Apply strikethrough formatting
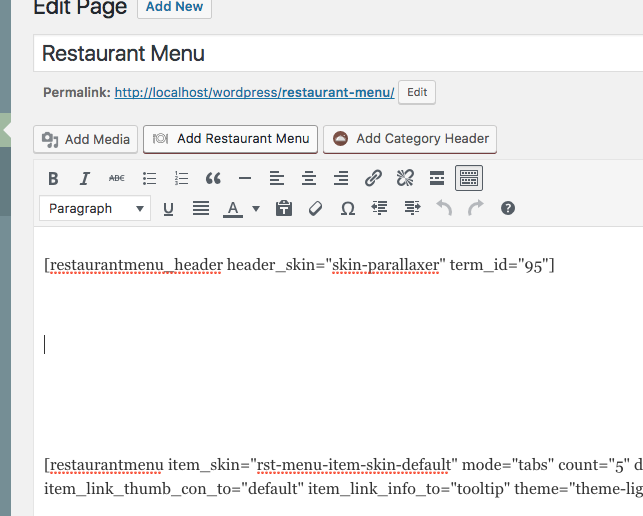 (x=117, y=178)
